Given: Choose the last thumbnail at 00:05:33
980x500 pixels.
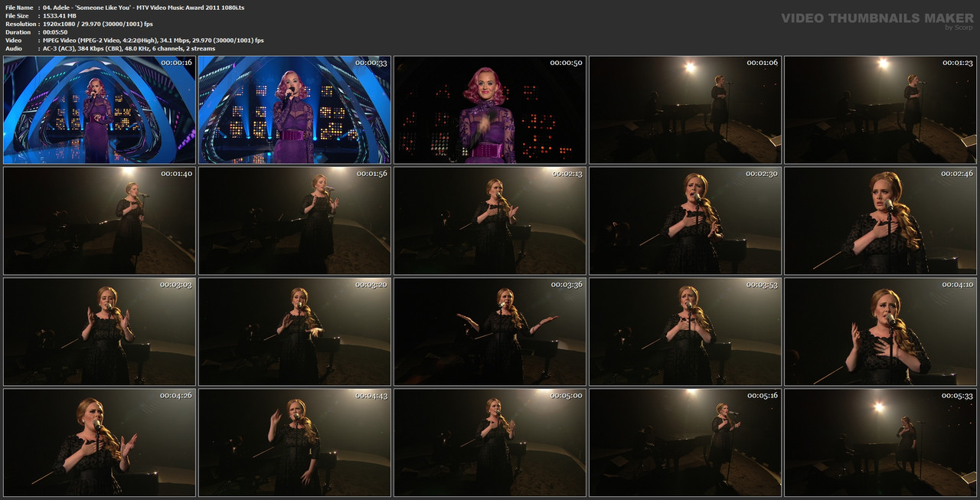Looking at the screenshot, I should [x=880, y=443].
